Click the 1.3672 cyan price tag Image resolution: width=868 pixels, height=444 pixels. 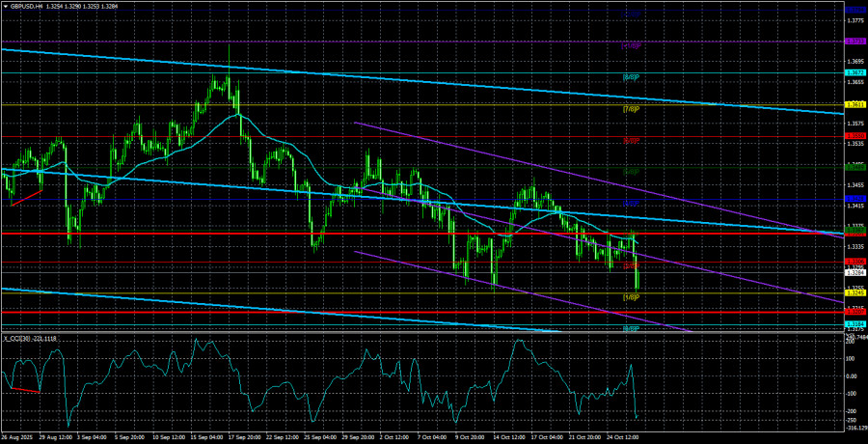[x=854, y=72]
